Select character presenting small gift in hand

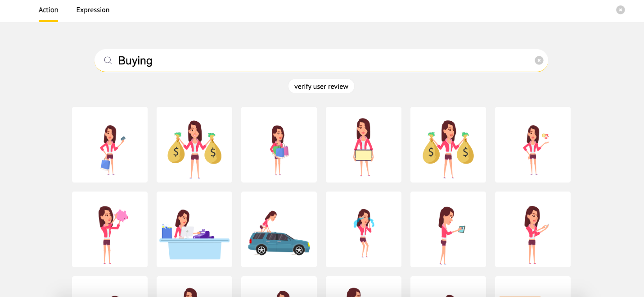tap(533, 145)
